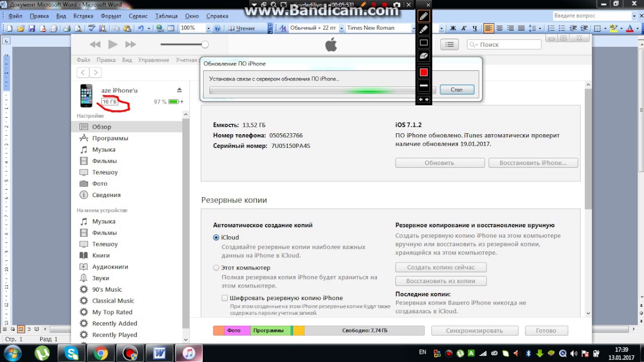This screenshot has width=644, height=362.
Task: Open iTunes from the taskbar
Action: (189, 353)
